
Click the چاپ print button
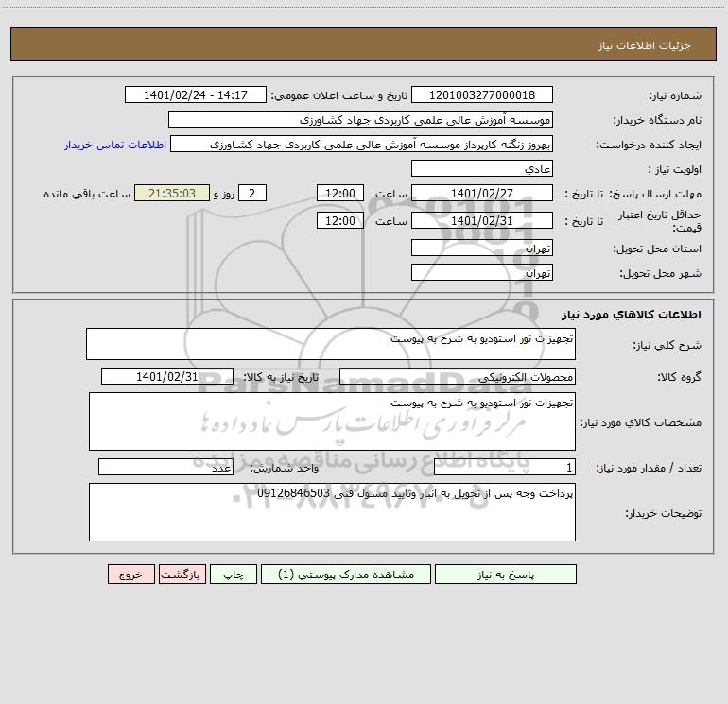tap(234, 574)
